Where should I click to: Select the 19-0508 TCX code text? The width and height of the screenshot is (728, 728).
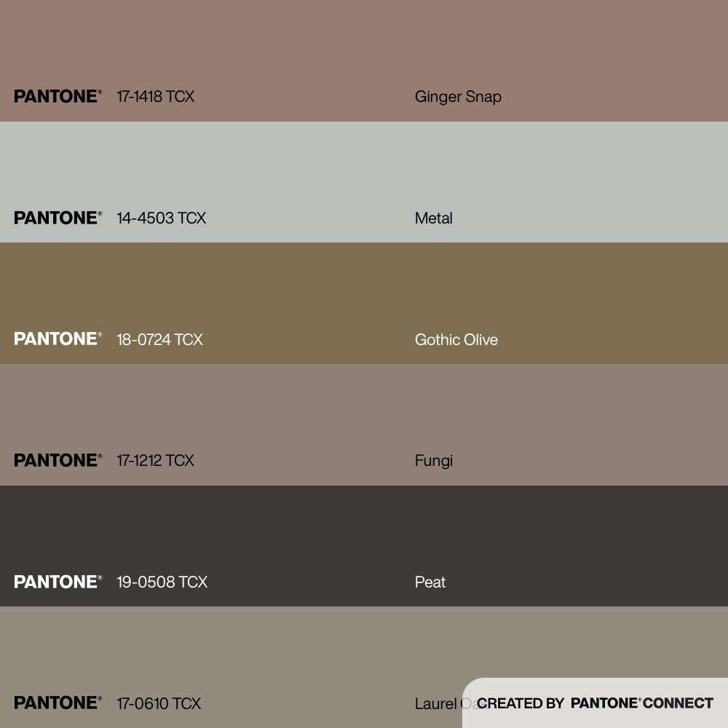point(162,582)
